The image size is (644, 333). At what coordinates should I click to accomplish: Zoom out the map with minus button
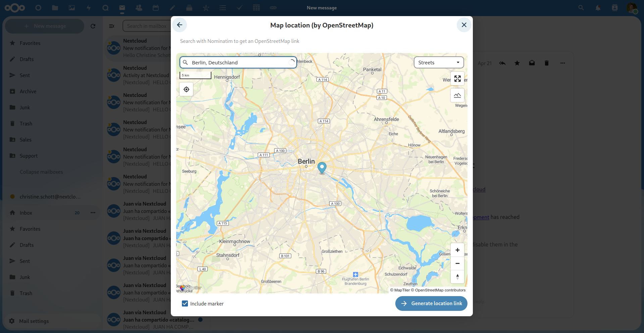click(457, 264)
